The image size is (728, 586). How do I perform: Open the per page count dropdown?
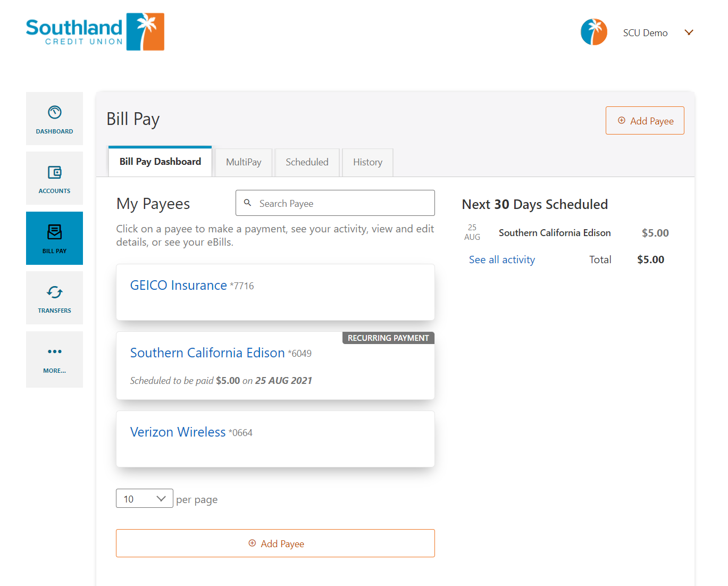pos(145,498)
